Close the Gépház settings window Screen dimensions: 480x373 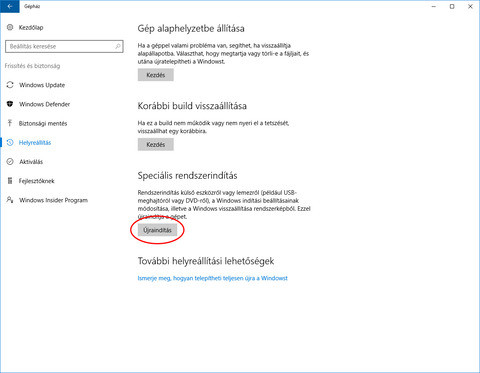[470, 6]
